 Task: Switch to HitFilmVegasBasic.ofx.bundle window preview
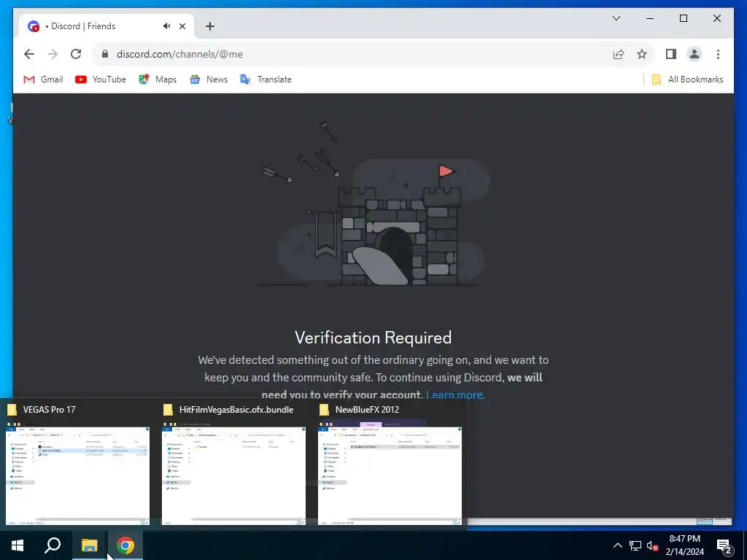pos(234,463)
